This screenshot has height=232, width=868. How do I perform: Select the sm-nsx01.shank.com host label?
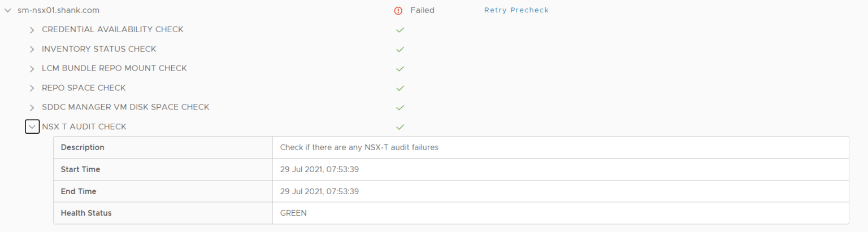point(59,10)
